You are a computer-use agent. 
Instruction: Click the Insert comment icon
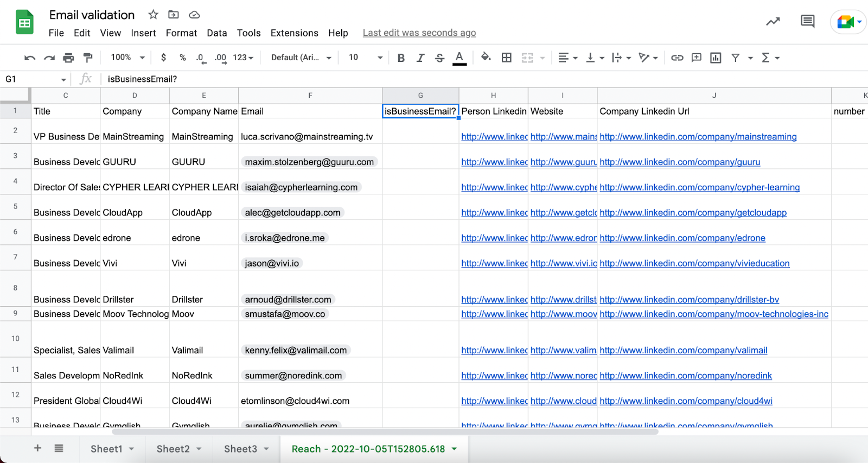click(697, 58)
